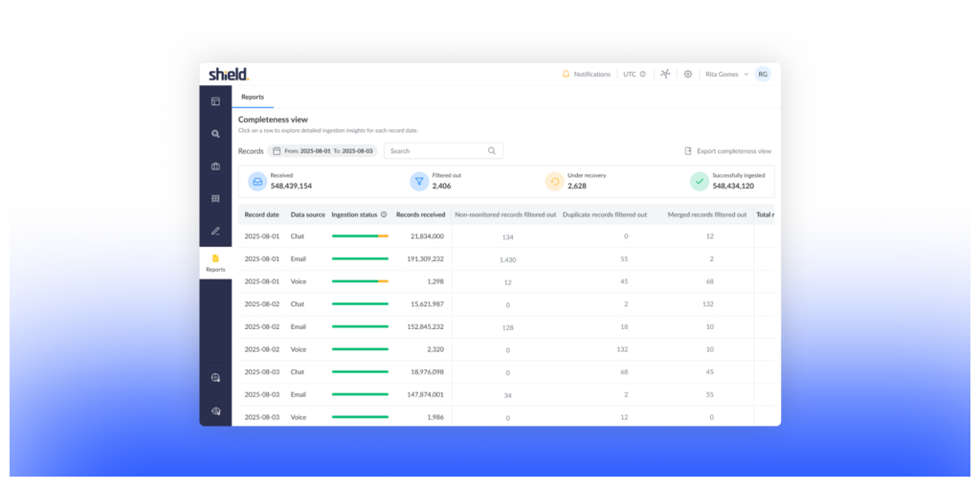
Task: Open the sliders configuration sidebar icon
Action: (x=215, y=198)
